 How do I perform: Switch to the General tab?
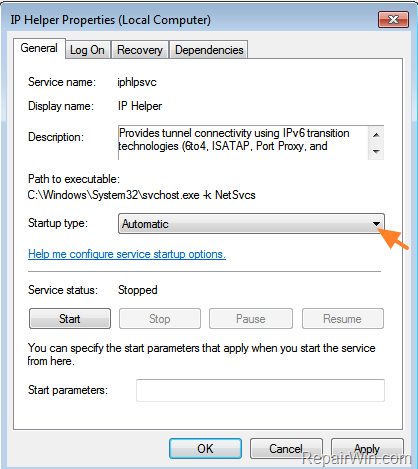(39, 48)
